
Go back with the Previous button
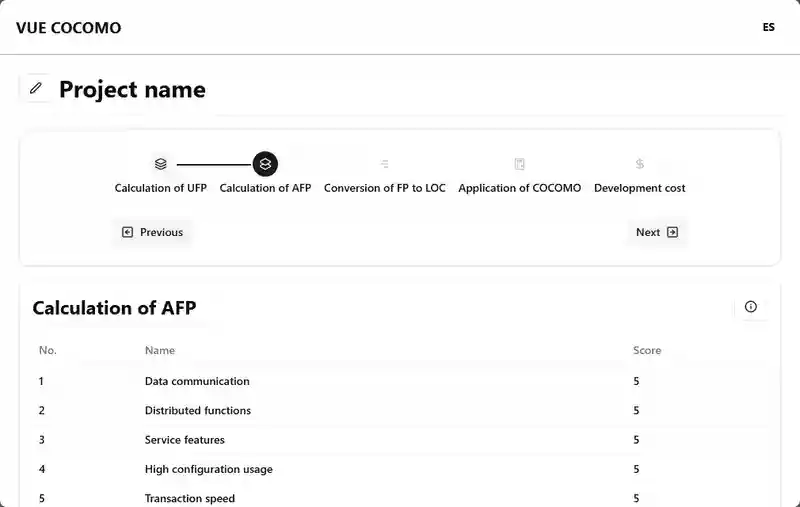pyautogui.click(x=152, y=232)
